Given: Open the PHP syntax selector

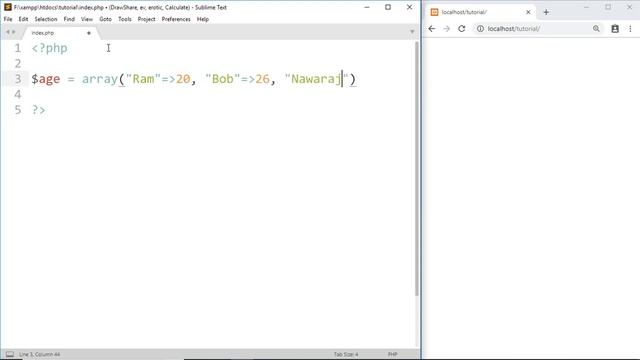Looking at the screenshot, I should pos(392,354).
